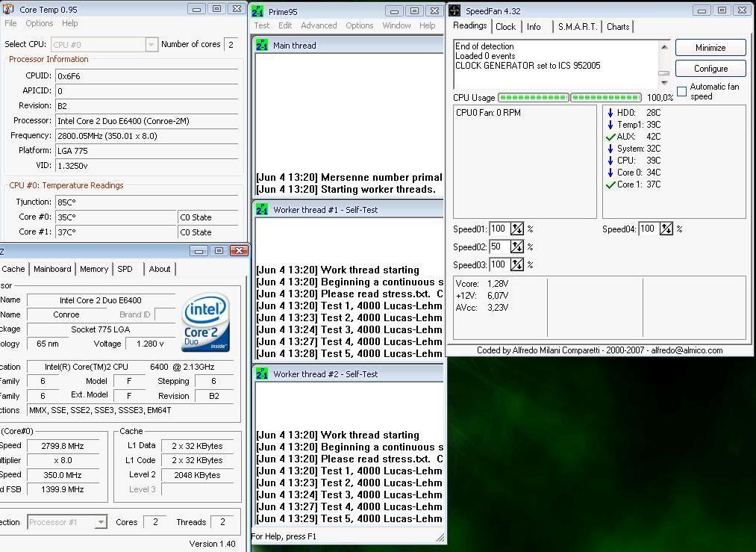Click the SpeedFan title bar fan icon
756x552 pixels.
click(x=454, y=10)
